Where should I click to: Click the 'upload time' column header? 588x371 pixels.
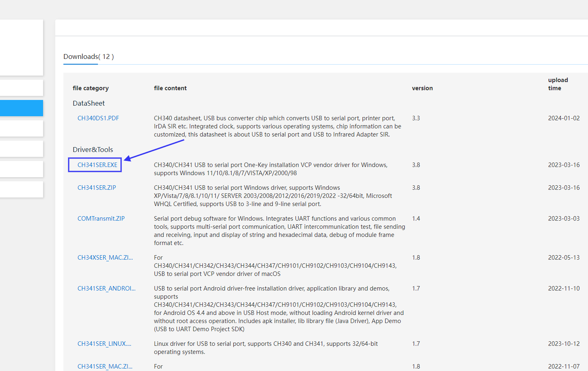coord(558,84)
